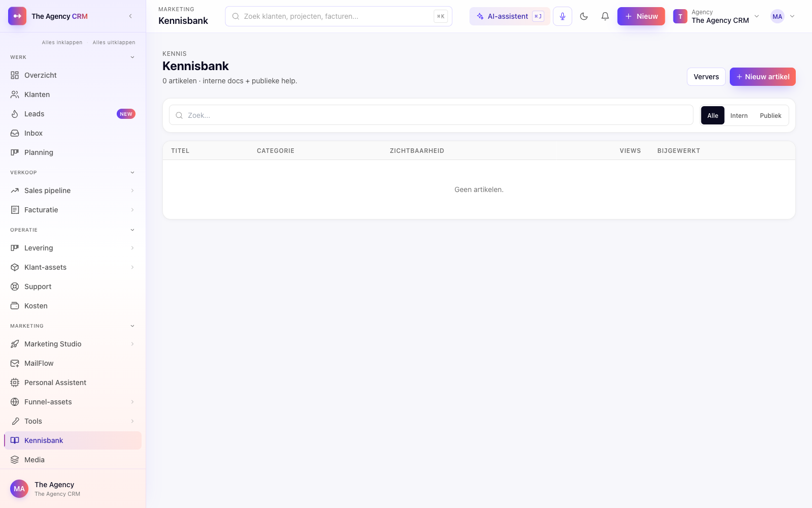The height and width of the screenshot is (508, 812).
Task: Open the AI-assistent
Action: tap(510, 16)
